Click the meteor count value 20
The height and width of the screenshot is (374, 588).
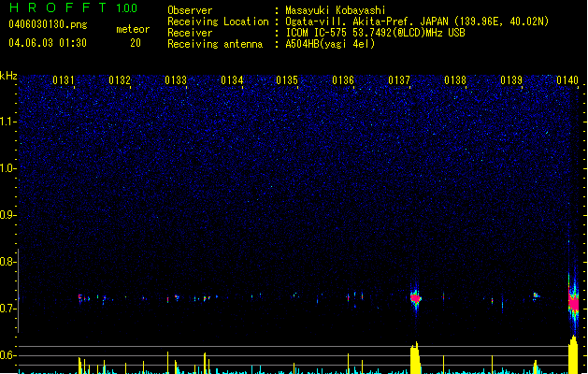coord(136,43)
